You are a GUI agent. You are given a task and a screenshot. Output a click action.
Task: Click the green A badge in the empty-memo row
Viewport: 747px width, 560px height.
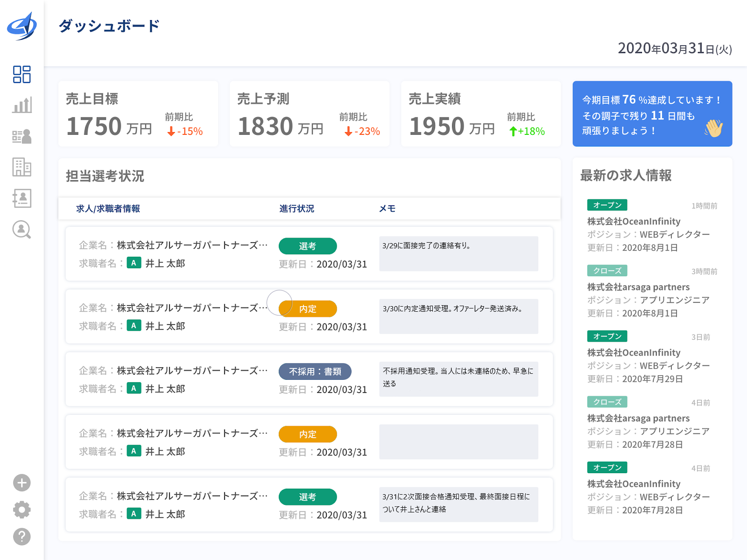pos(134,451)
